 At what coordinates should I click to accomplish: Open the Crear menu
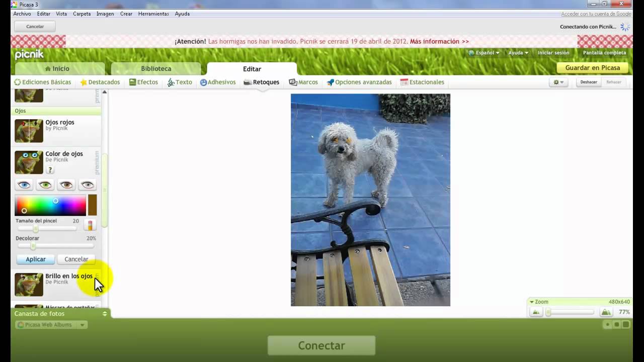(126, 14)
